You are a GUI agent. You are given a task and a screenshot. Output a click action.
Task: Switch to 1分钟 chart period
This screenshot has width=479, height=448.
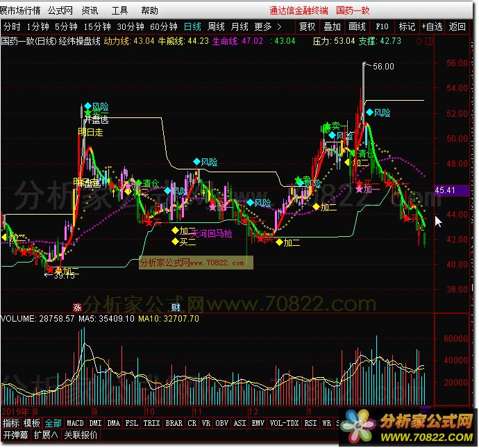(x=38, y=27)
